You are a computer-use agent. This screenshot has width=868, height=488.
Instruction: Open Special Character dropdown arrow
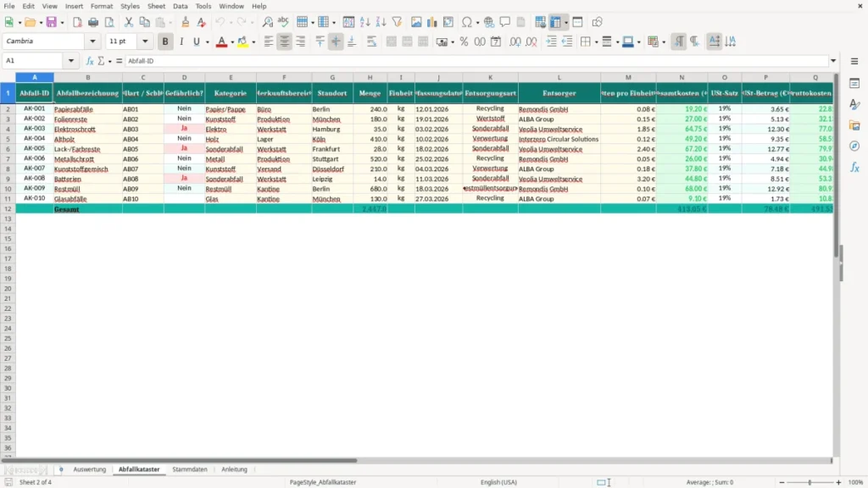pos(477,23)
